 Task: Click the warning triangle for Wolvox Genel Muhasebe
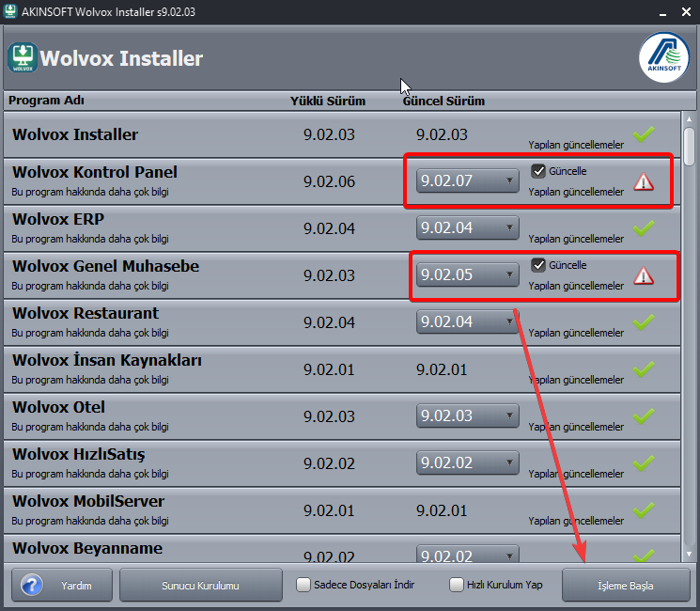point(644,275)
